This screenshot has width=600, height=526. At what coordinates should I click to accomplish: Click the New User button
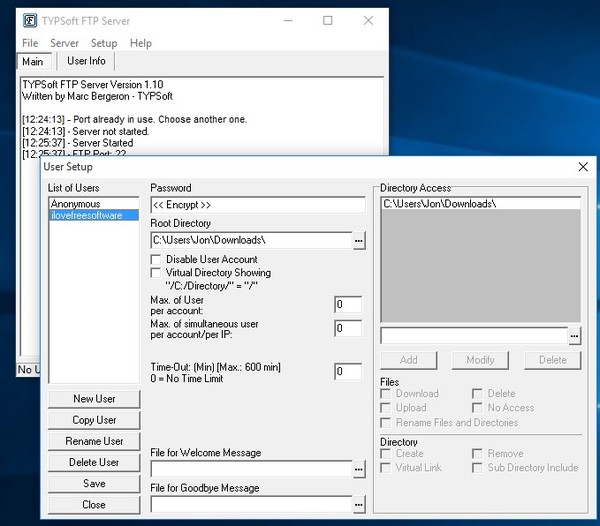coord(94,399)
